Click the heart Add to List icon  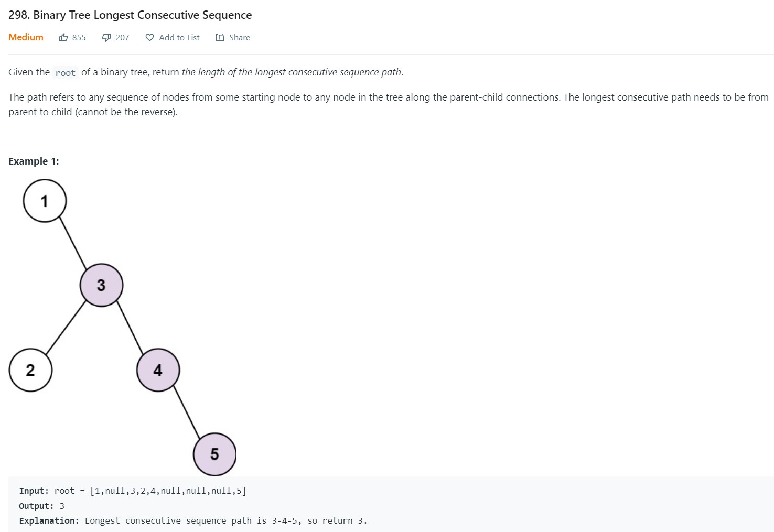pos(150,37)
